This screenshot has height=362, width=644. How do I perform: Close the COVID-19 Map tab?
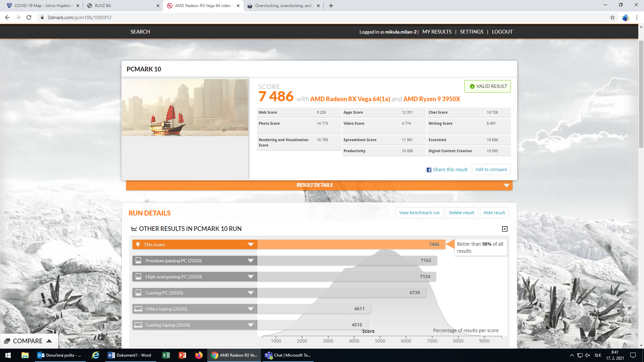coord(78,6)
